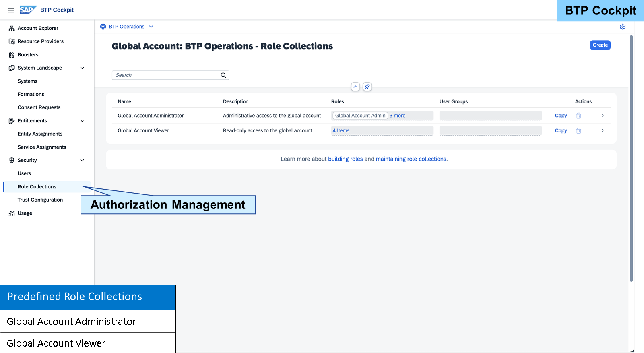
Task: Expand the 4 Items roles list
Action: click(341, 130)
